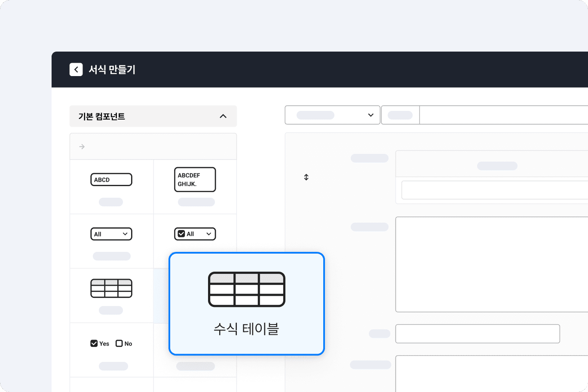The height and width of the screenshot is (392, 588).
Task: Click the short input field below the text area
Action: 478,334
